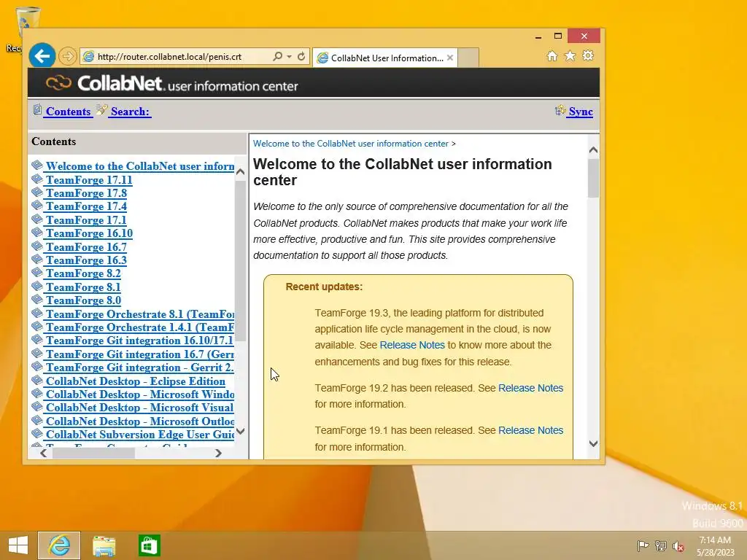Open the Search: link in toolbar
This screenshot has height=560, width=747.
130,112
